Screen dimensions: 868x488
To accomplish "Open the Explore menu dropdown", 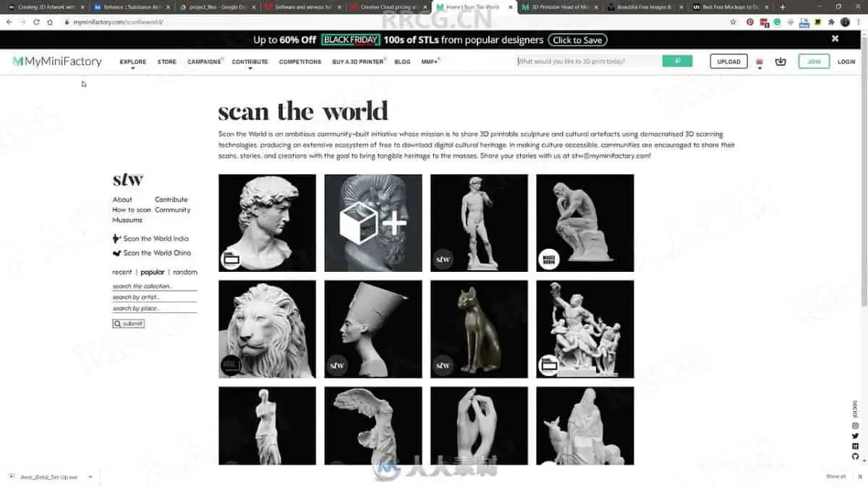I will click(x=133, y=62).
